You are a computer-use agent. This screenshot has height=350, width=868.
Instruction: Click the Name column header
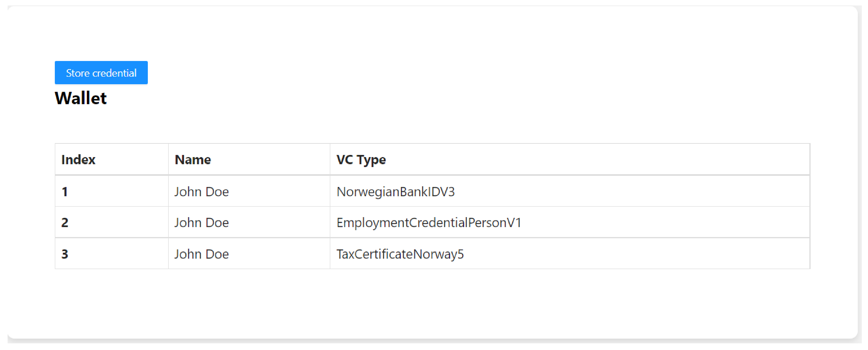click(x=193, y=160)
